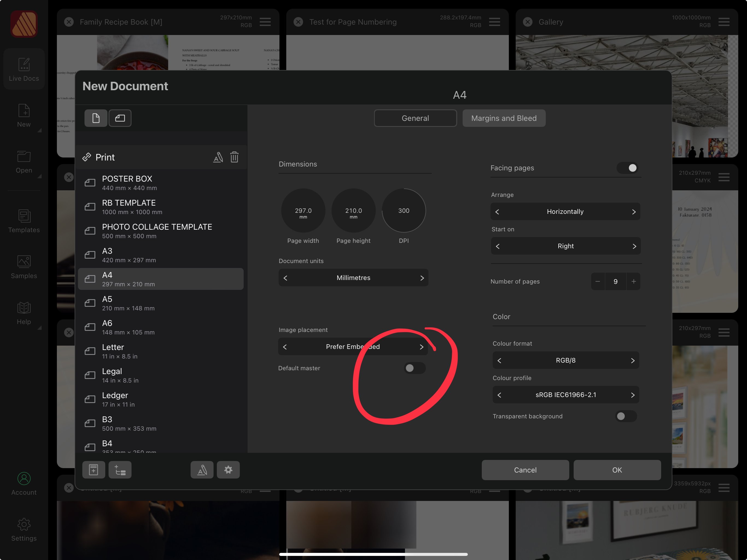747x560 pixels.
Task: Close the Test for Page Numbering document
Action: pyautogui.click(x=298, y=22)
